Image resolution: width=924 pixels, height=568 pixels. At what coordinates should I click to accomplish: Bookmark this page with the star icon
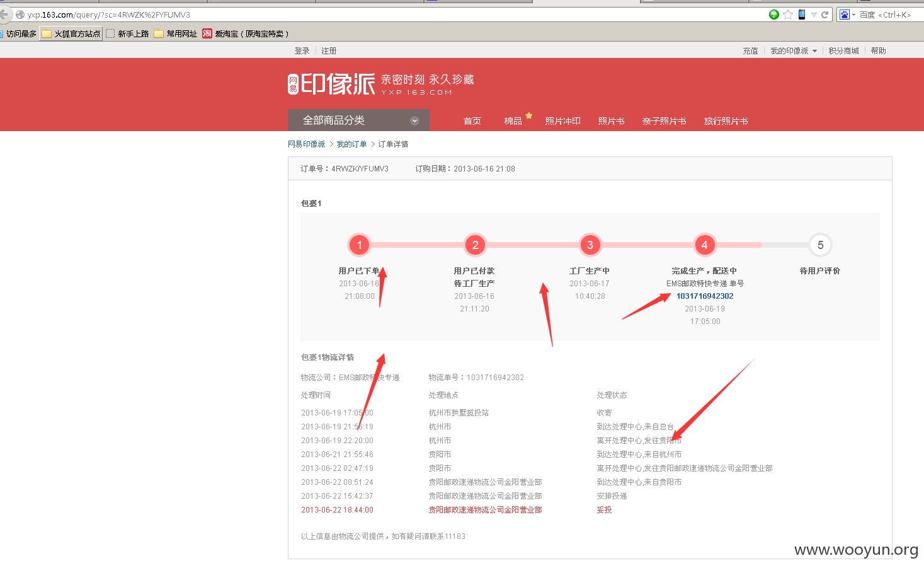[x=788, y=14]
